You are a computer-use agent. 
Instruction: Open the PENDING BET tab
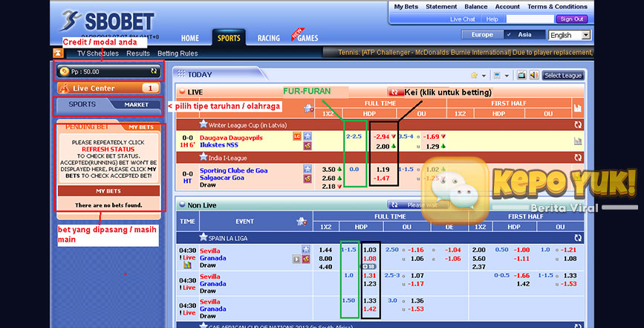(87, 126)
